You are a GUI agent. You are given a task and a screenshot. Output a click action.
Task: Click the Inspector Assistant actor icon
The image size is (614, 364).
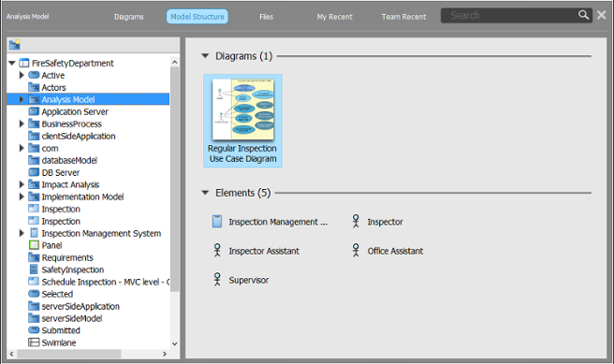217,251
